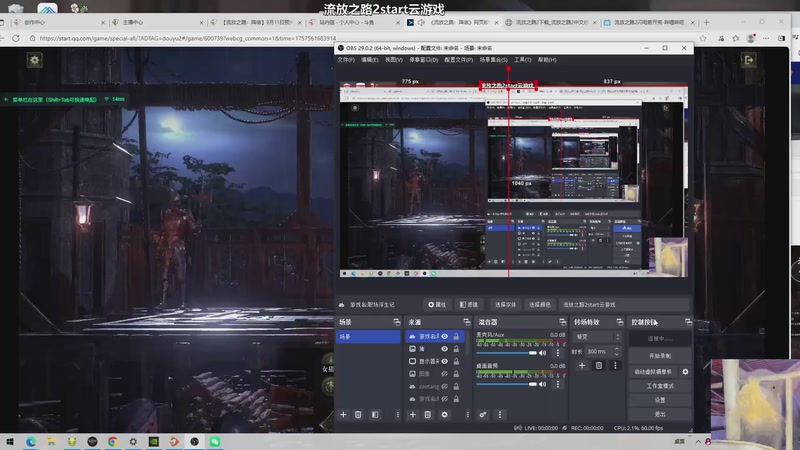This screenshot has height=450, width=800.
Task: Click exit game icon at top right
Action: pos(748,60)
